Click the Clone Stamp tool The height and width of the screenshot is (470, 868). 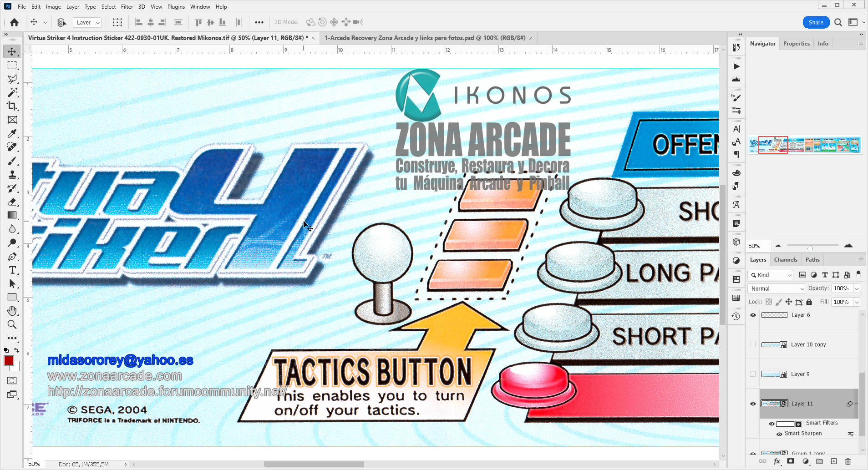pyautogui.click(x=12, y=174)
